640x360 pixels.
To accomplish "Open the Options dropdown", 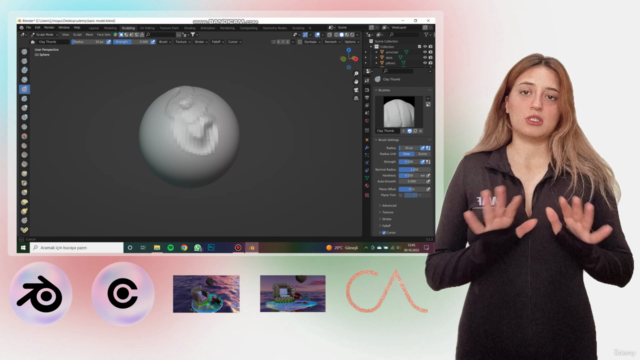I will 351,42.
